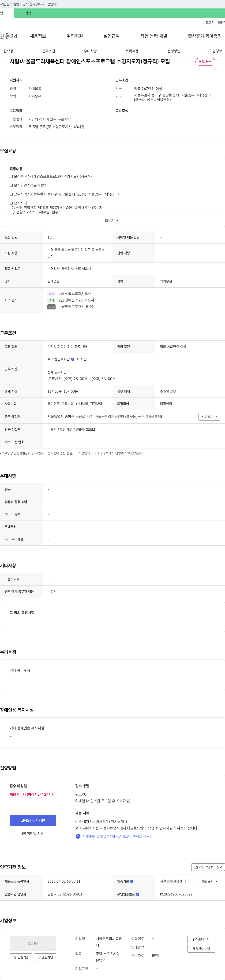This screenshot has height=980, width=225.
Task: Select break time 12시00분~13시00분
Action: click(x=63, y=391)
